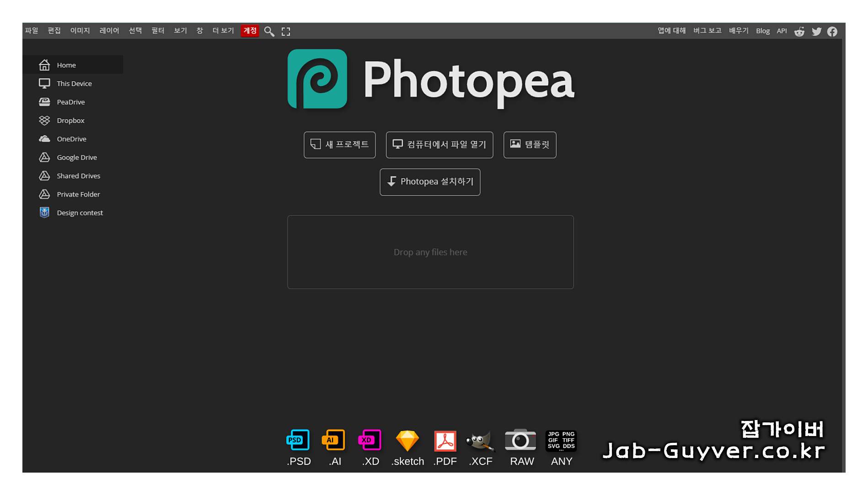This screenshot has height=495, width=868.
Task: Click the 템플릿 button
Action: pos(530,145)
